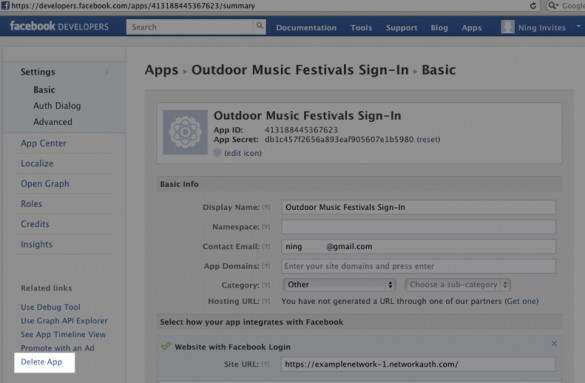Focus the App Domains field
Screen dimensions: 585x383
(x=419, y=266)
